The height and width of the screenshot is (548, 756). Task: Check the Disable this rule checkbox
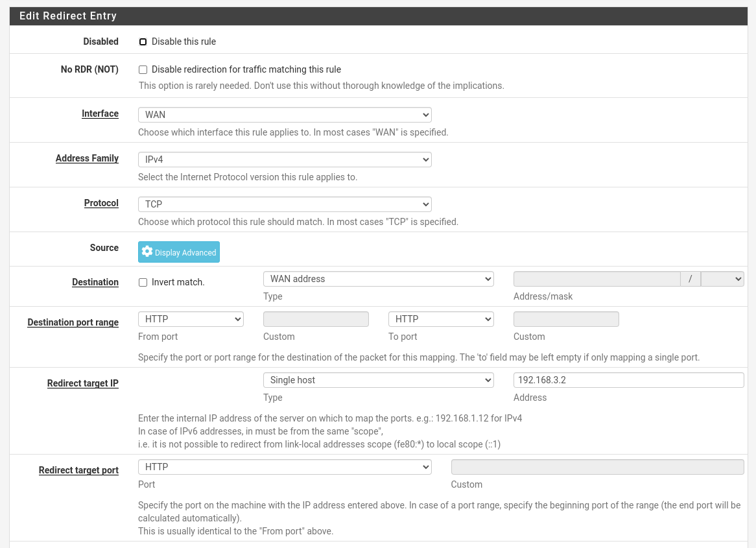pos(143,42)
